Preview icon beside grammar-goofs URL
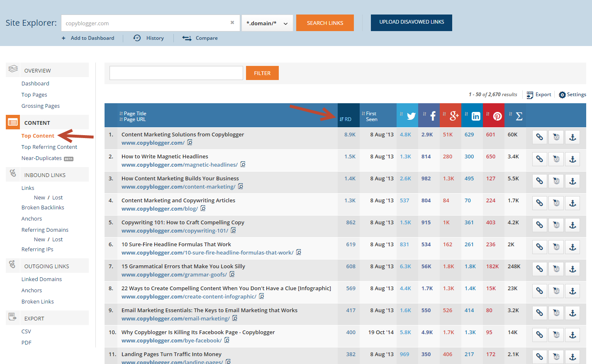This screenshot has width=592, height=364. [x=232, y=274]
